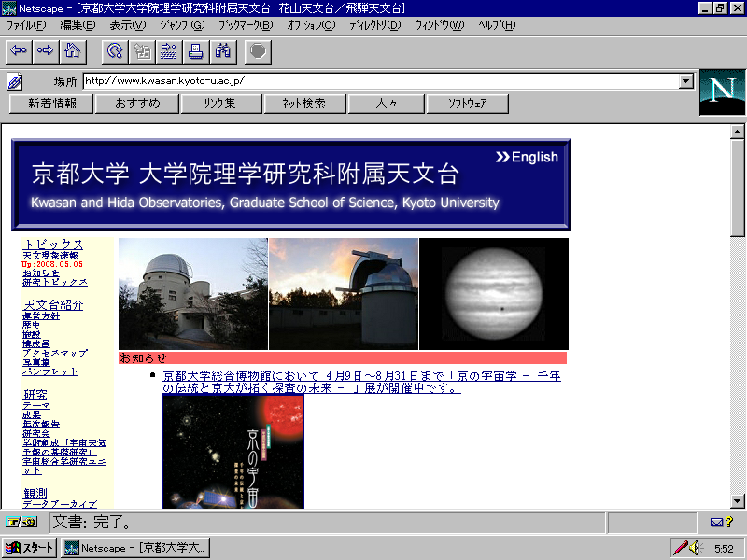Click the 新着情報 directory button
Viewport: 747px width, 560px height.
(51, 104)
